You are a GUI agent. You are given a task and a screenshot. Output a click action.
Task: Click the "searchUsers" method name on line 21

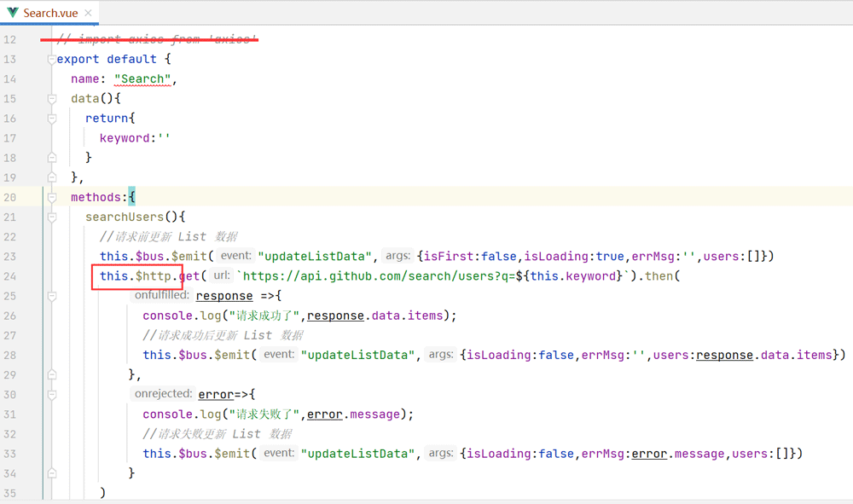click(x=125, y=217)
